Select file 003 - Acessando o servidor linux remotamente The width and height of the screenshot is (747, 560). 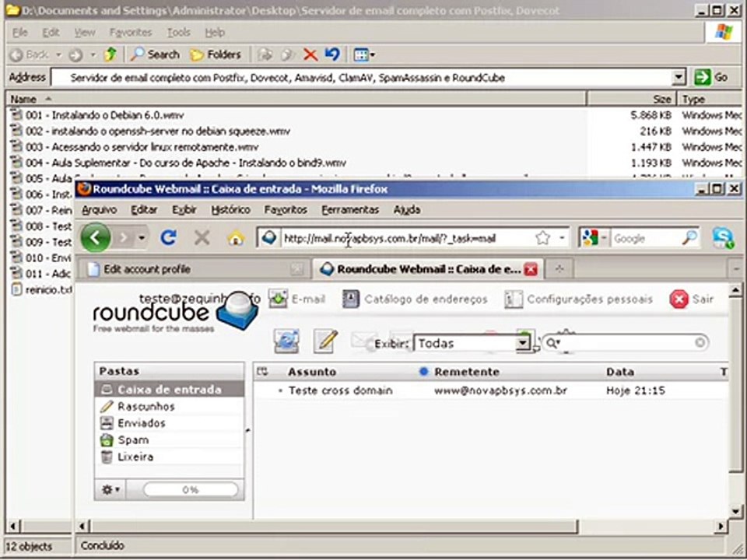(142, 147)
